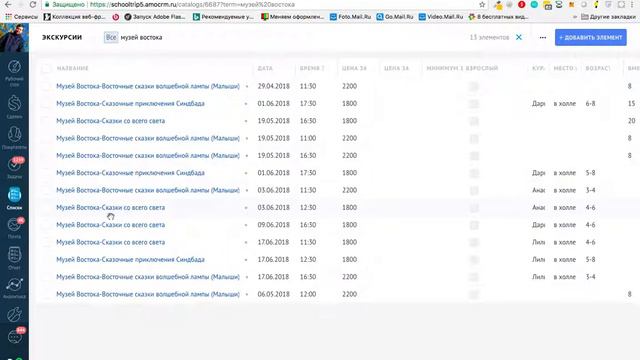The height and width of the screenshot is (360, 640).
Task: Click date cell 03.06.2018 at 11:30 row
Action: [273, 190]
